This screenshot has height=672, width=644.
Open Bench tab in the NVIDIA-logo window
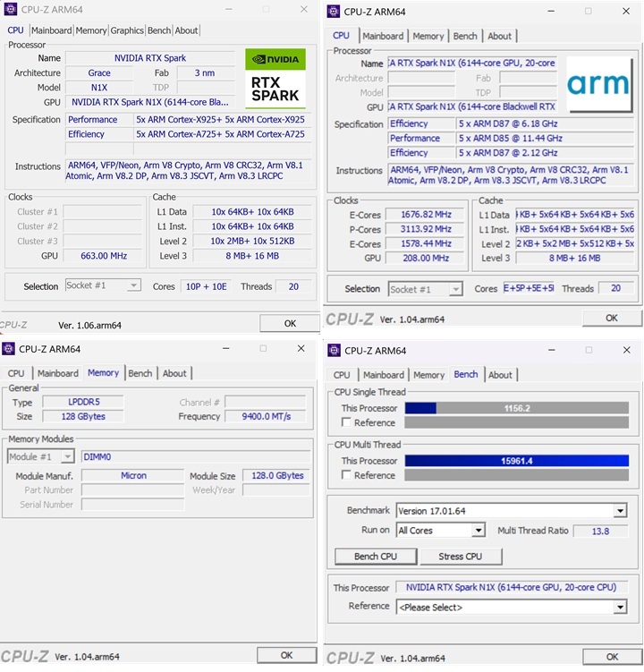pos(159,30)
